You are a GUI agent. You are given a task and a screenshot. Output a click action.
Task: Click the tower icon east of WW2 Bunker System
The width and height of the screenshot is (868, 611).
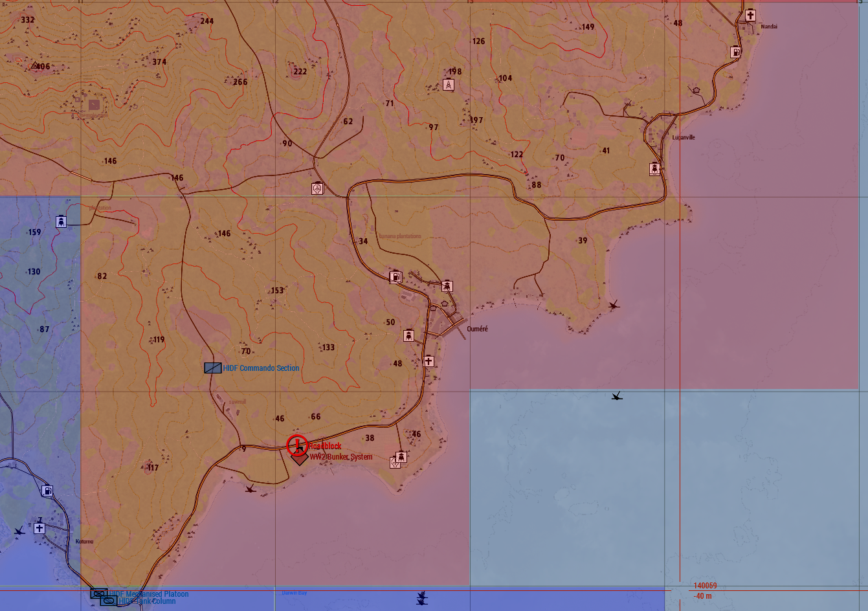point(401,458)
